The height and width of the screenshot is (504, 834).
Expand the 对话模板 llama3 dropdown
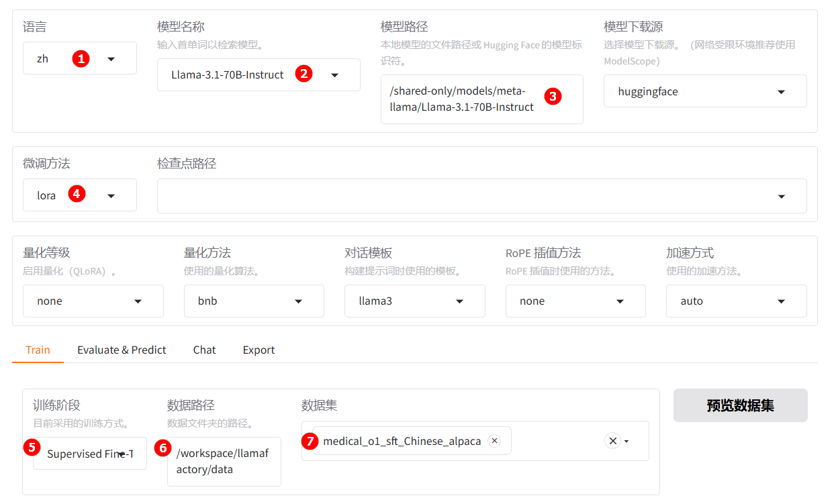(459, 301)
